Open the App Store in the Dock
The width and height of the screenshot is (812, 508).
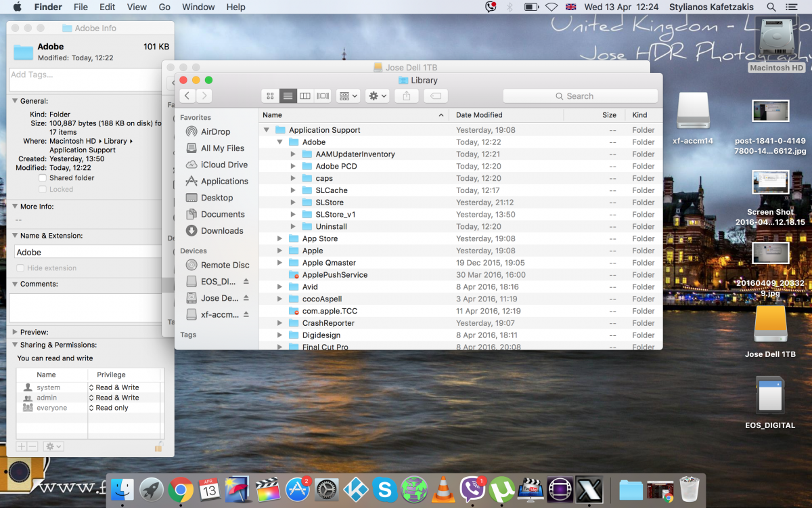pyautogui.click(x=297, y=489)
